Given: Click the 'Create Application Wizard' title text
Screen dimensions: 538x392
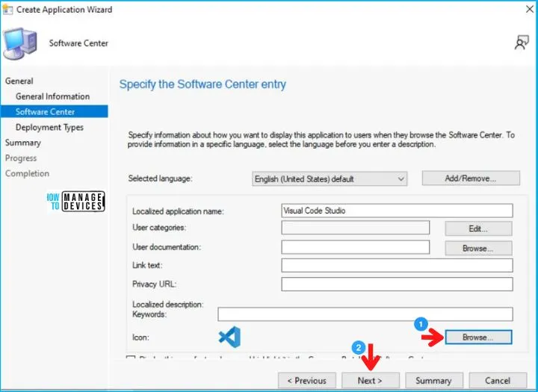Looking at the screenshot, I should pos(64,10).
